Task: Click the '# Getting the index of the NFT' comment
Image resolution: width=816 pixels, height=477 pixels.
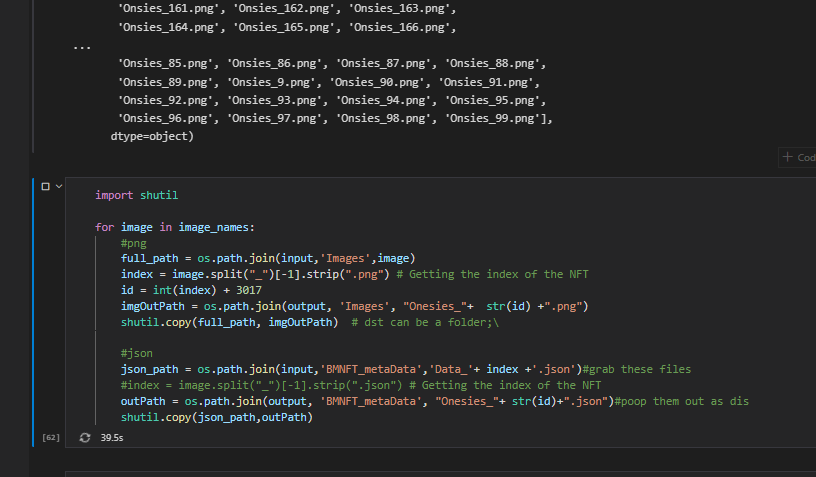Action: [x=492, y=274]
